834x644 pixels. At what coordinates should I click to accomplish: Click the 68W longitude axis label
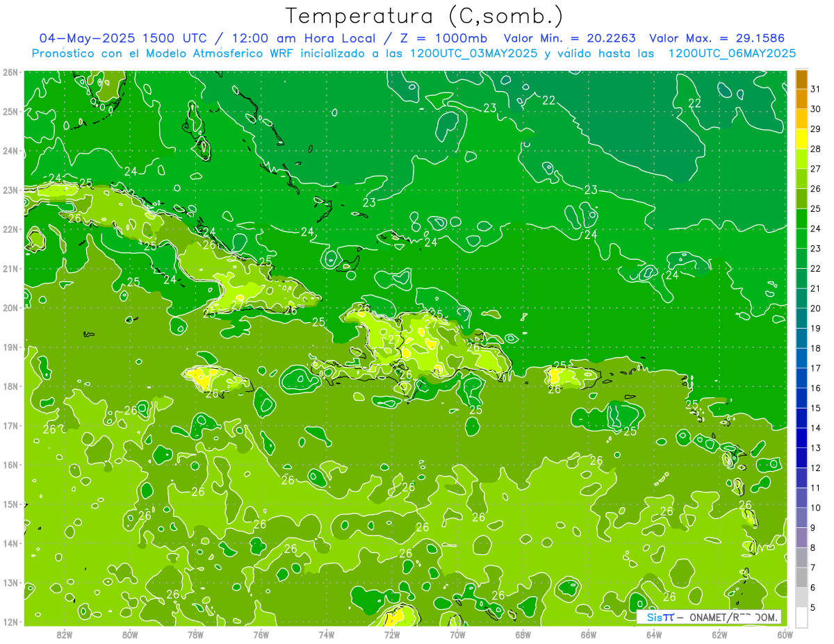point(523,635)
